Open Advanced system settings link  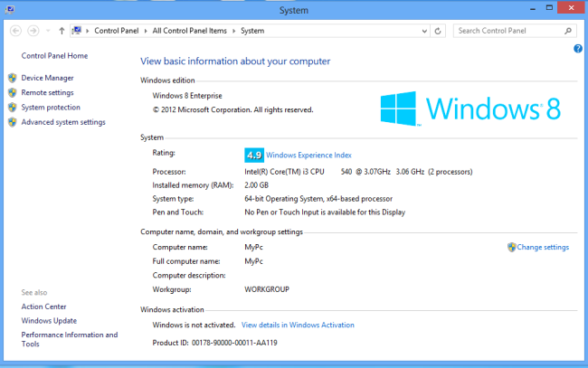click(x=63, y=122)
